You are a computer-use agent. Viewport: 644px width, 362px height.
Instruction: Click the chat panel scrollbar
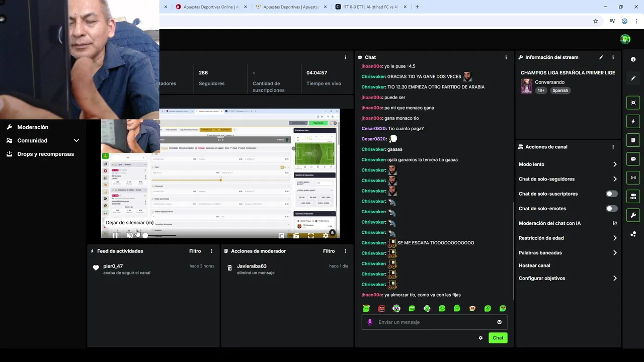click(x=513, y=250)
